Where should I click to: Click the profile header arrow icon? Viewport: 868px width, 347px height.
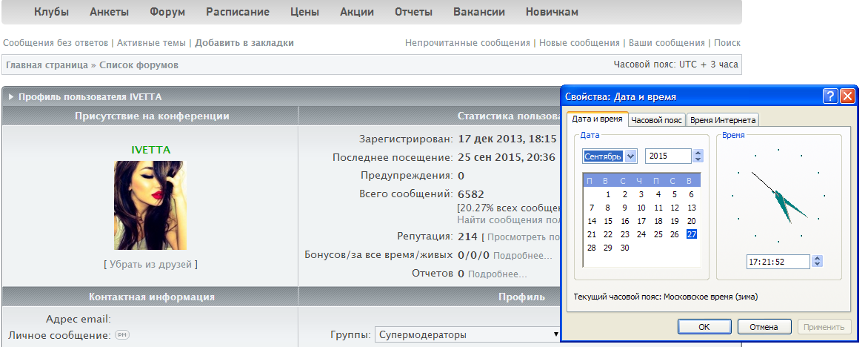(x=11, y=97)
